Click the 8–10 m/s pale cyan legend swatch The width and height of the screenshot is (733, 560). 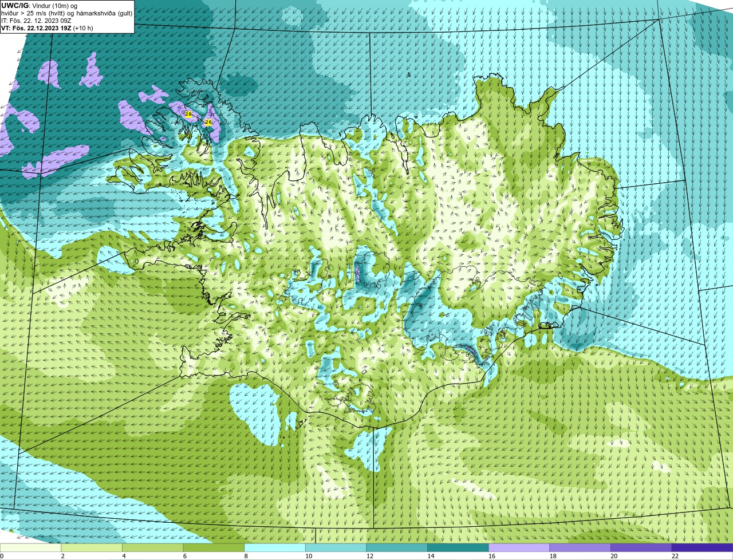(x=275, y=548)
